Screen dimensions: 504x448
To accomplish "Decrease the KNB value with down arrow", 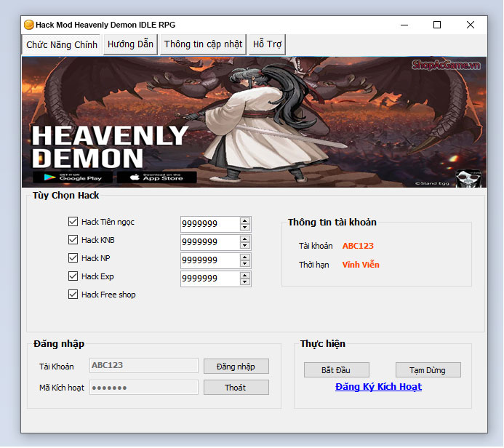I will [245, 246].
